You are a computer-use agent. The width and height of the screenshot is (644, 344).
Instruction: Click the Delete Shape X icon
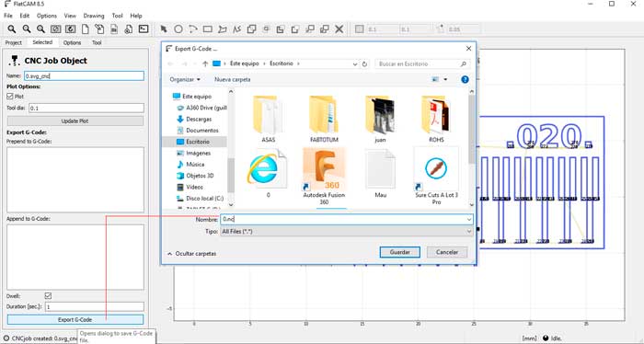(339, 29)
